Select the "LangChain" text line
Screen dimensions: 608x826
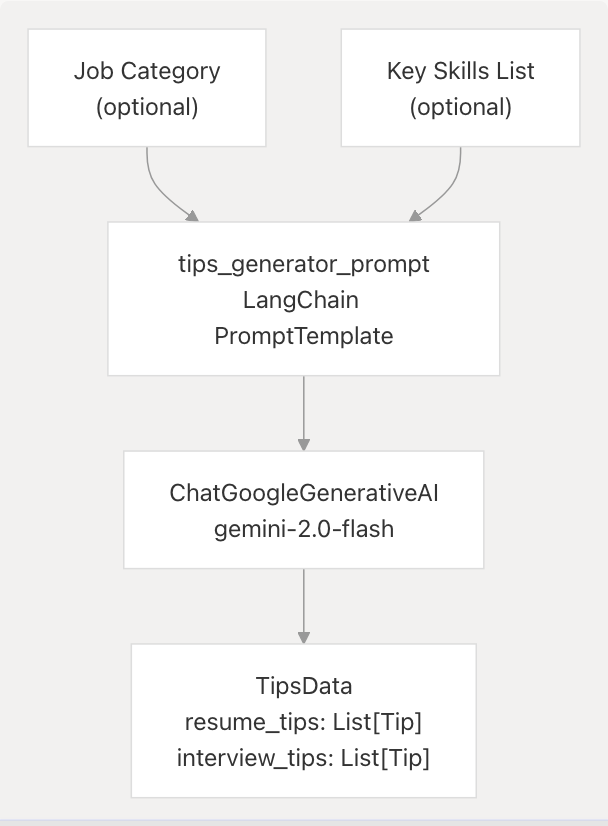click(303, 300)
